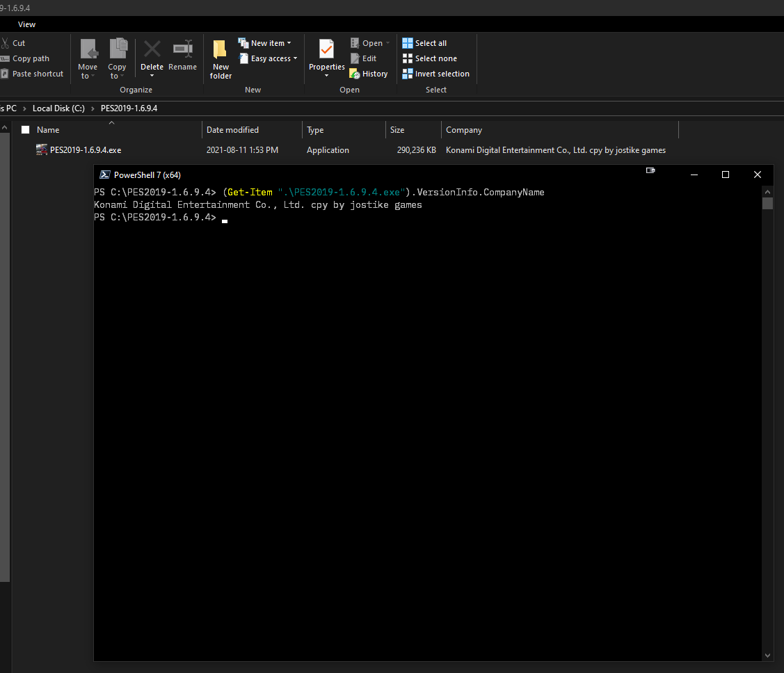The width and height of the screenshot is (784, 673).
Task: Click the Rename icon
Action: point(183,49)
